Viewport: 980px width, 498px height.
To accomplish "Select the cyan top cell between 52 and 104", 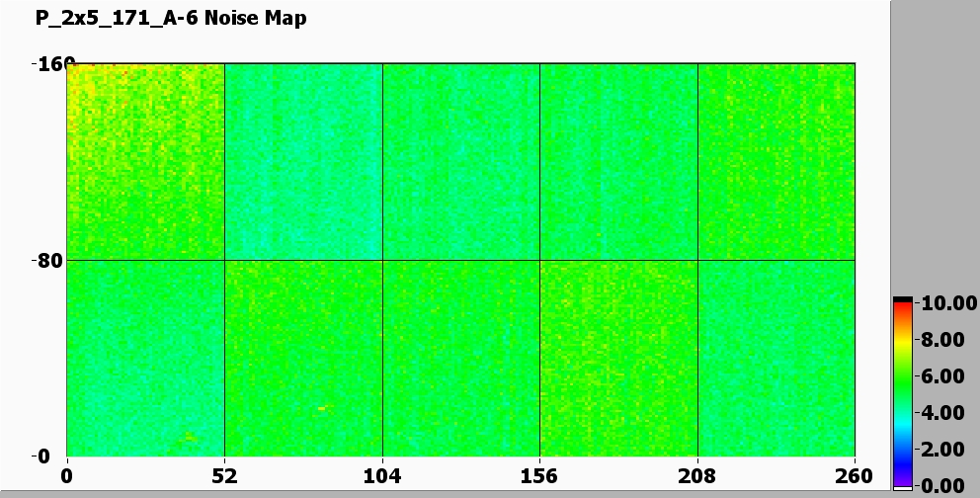I will click(x=303, y=161).
